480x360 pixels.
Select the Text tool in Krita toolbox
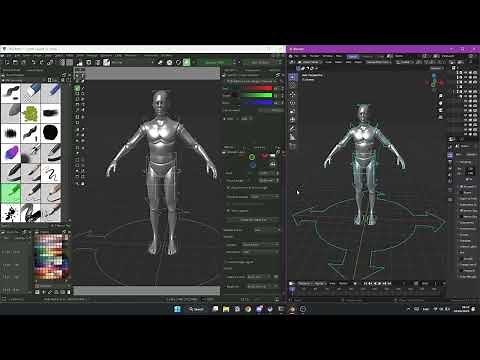(x=83, y=76)
